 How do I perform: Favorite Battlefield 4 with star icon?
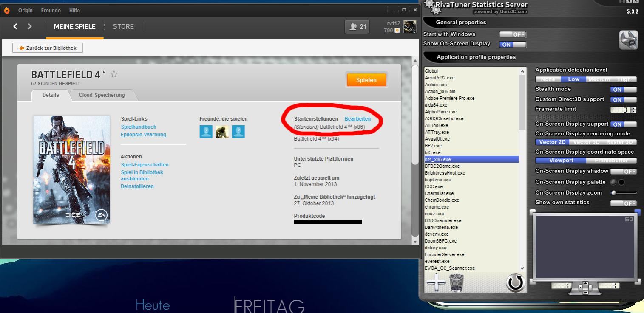click(x=114, y=74)
